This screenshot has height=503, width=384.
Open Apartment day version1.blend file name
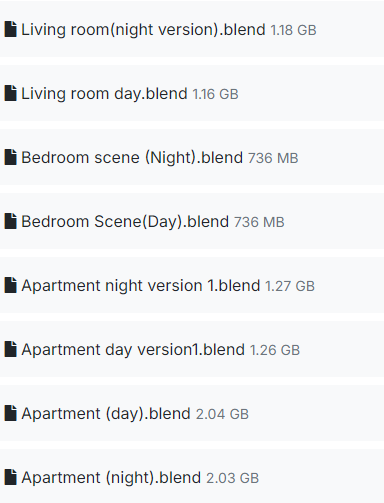click(x=133, y=350)
